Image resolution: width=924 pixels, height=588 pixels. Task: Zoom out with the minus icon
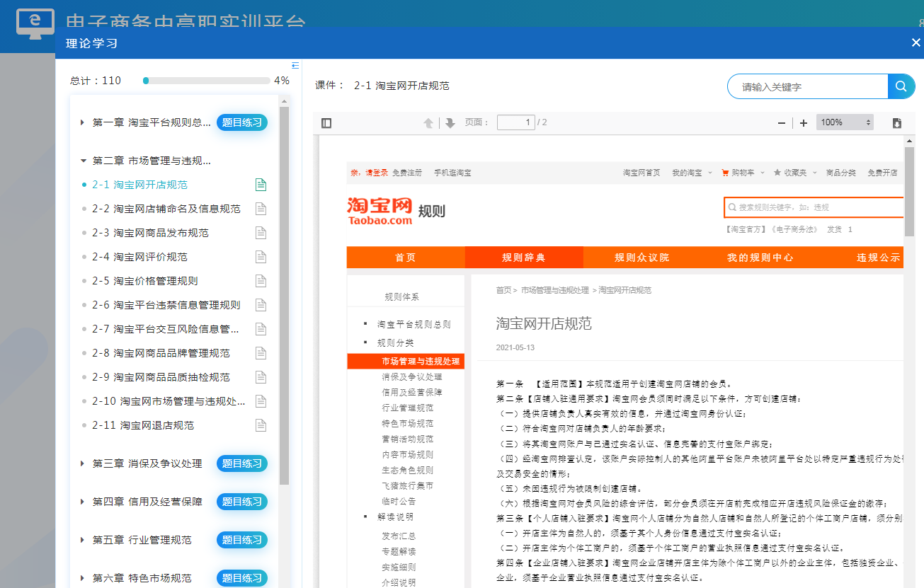click(x=782, y=123)
